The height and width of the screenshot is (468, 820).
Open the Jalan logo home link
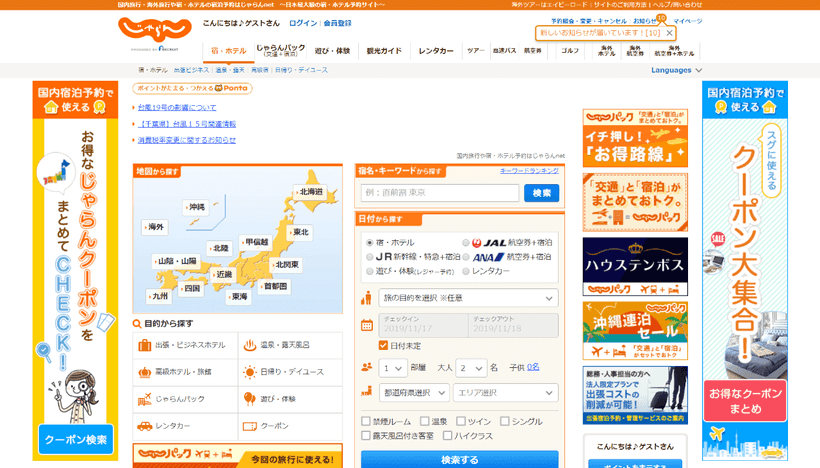click(155, 30)
